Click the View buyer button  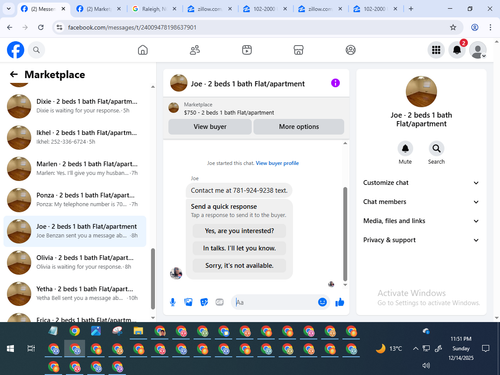click(x=210, y=127)
